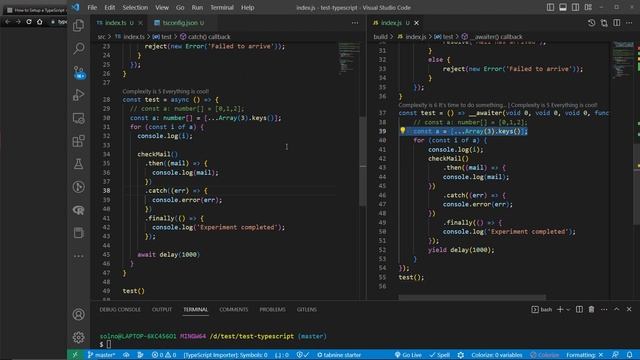This screenshot has width=640, height=360.
Task: Open notifications bell in status bar
Action: coord(630,355)
